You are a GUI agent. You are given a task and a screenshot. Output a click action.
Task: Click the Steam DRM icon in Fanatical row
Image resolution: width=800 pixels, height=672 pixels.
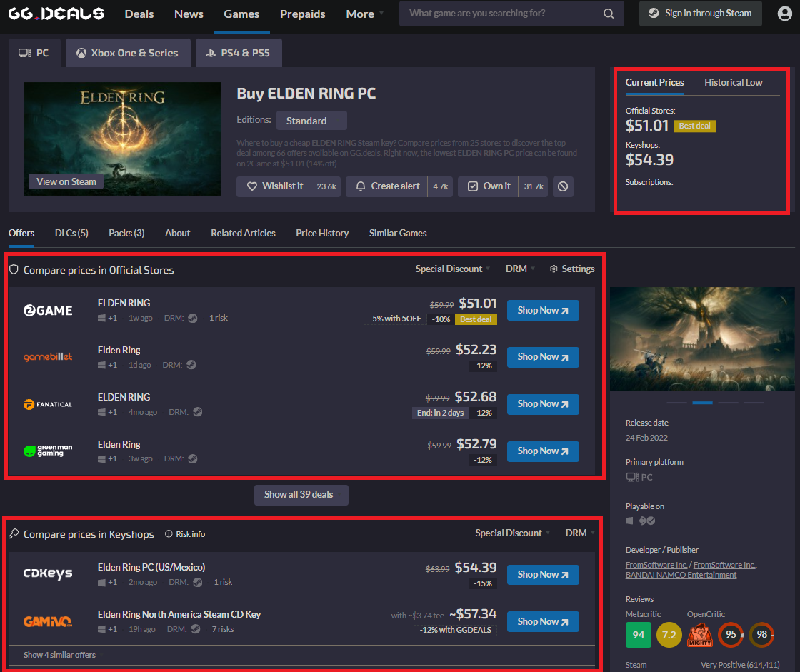tap(197, 412)
